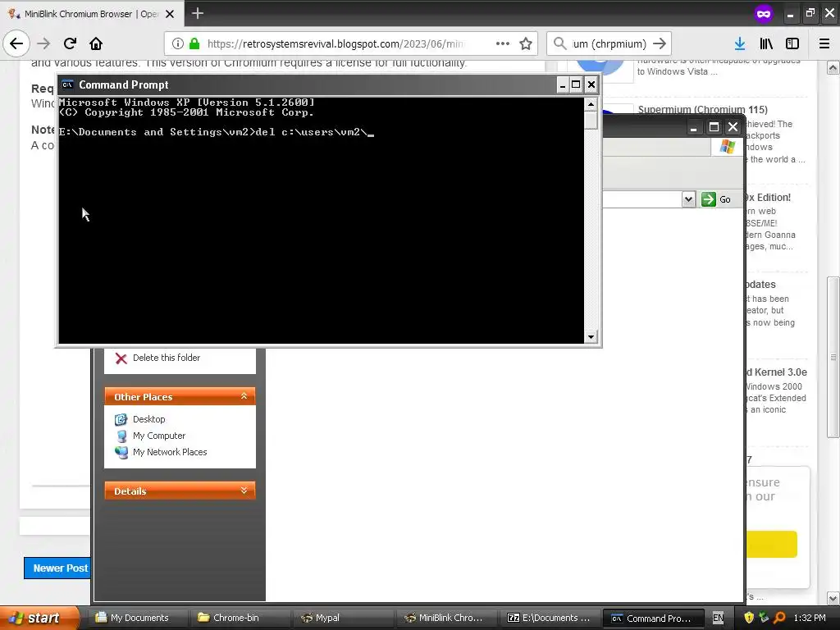Open My Computer from Other Places
The image size is (840, 630).
159,436
